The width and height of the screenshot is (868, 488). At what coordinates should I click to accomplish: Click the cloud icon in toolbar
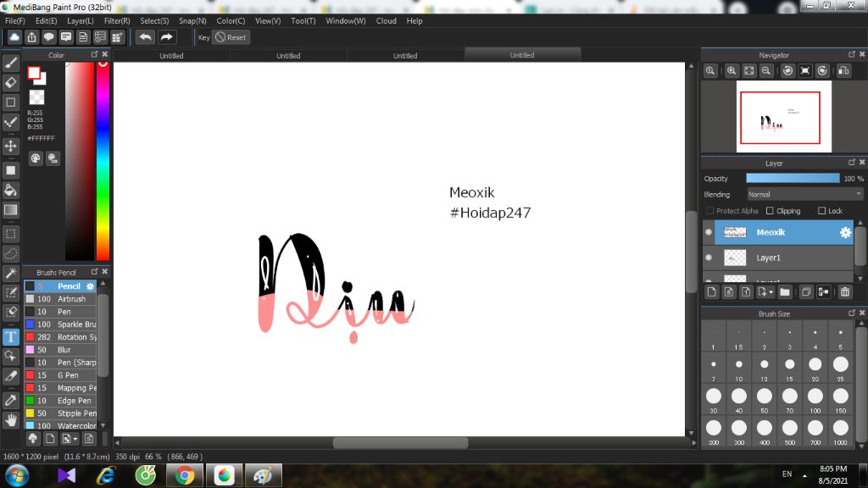pyautogui.click(x=14, y=37)
